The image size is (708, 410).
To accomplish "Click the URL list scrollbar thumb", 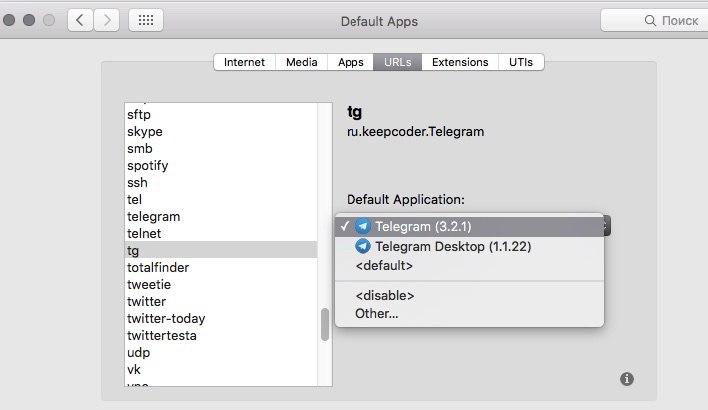I will tap(325, 324).
